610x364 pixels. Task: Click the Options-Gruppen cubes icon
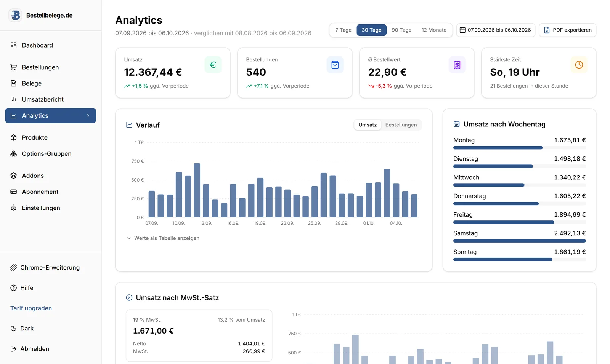pyautogui.click(x=14, y=154)
